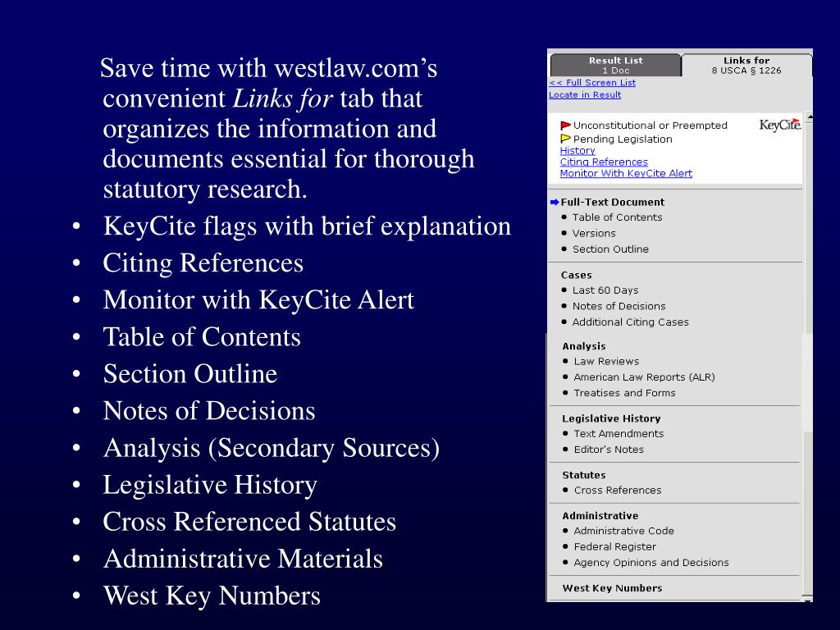Image resolution: width=840 pixels, height=630 pixels.
Task: Select the Analysis heading in links panel
Action: coord(584,346)
